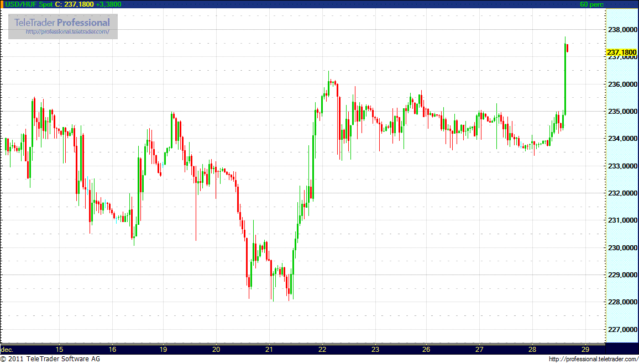Select the 227,0000 price axis label

pyautogui.click(x=622, y=329)
